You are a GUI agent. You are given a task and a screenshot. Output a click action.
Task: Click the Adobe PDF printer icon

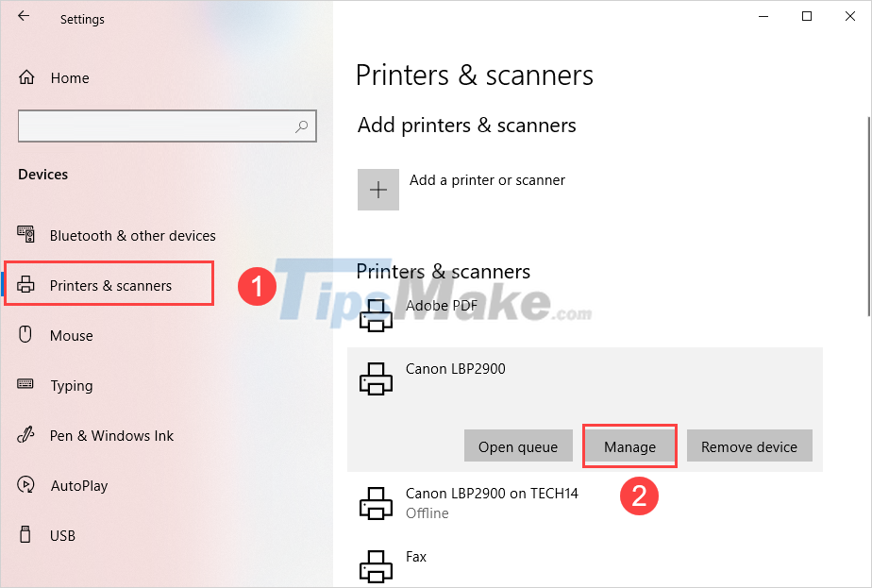376,315
